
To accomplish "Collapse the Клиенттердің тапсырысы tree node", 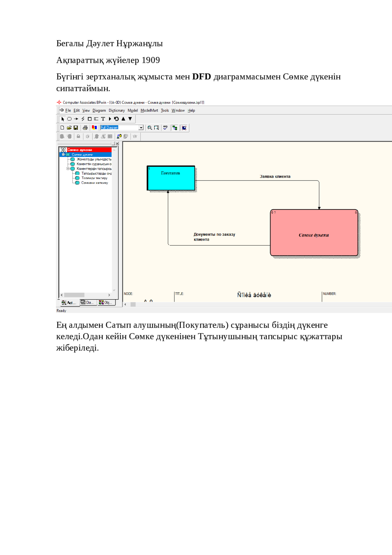I will point(68,169).
